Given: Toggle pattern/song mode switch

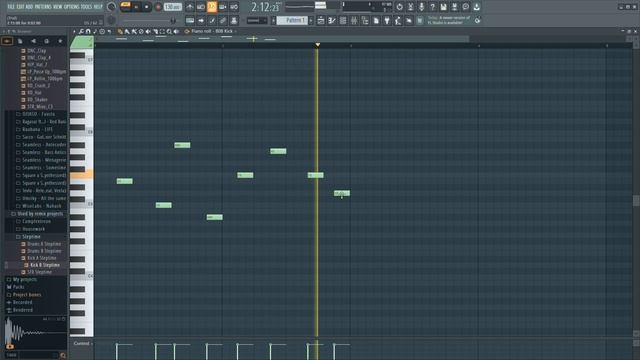Looking at the screenshot, I should (126, 7).
